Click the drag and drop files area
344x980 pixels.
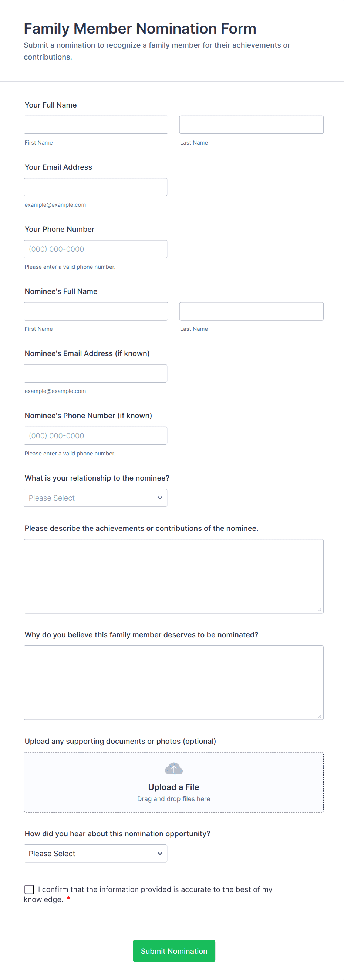click(x=173, y=799)
